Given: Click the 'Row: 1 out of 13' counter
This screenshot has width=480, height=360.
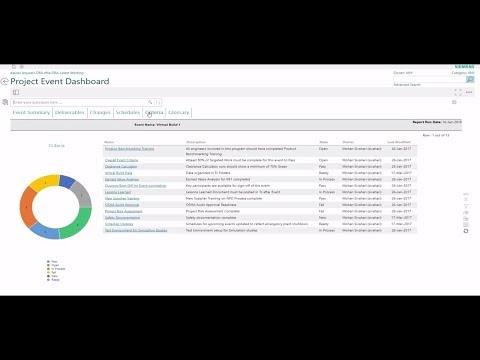Looking at the screenshot, I should [x=436, y=135].
